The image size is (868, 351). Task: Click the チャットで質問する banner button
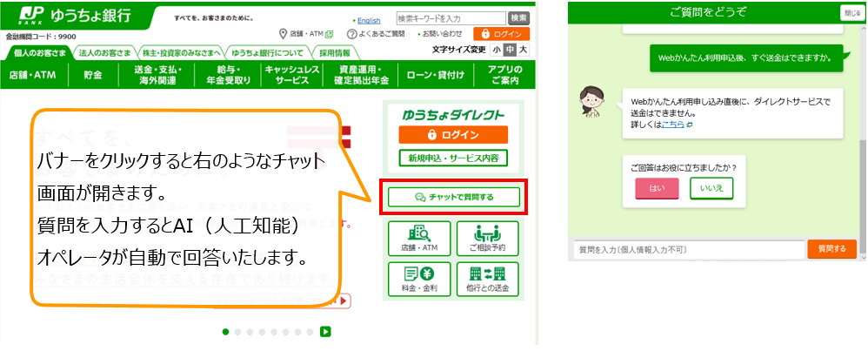pos(454,197)
